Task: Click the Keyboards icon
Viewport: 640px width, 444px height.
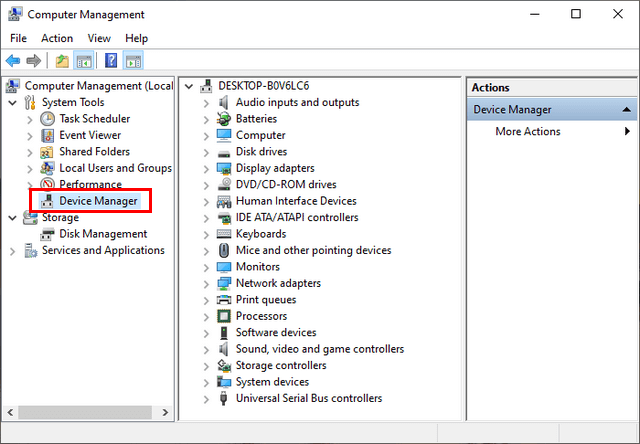Action: pos(224,234)
